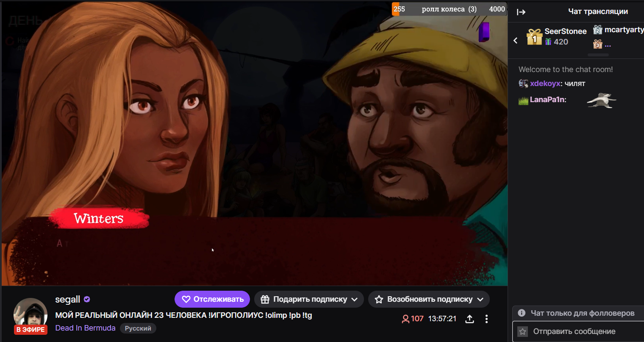Image resolution: width=644 pixels, height=342 pixels.
Task: Open SeerStonee's profile in gift leaderboard
Action: [x=565, y=31]
